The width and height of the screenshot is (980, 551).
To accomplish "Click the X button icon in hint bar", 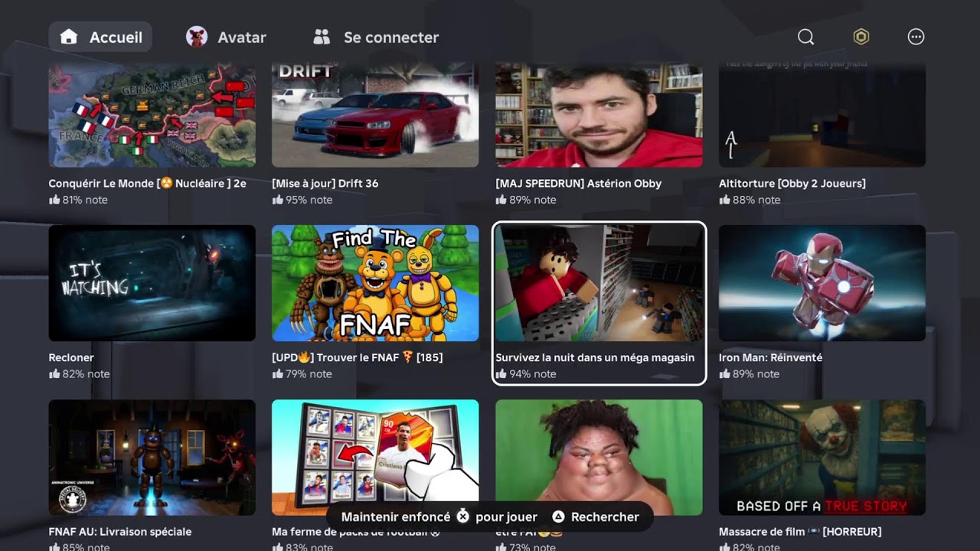I will [462, 517].
